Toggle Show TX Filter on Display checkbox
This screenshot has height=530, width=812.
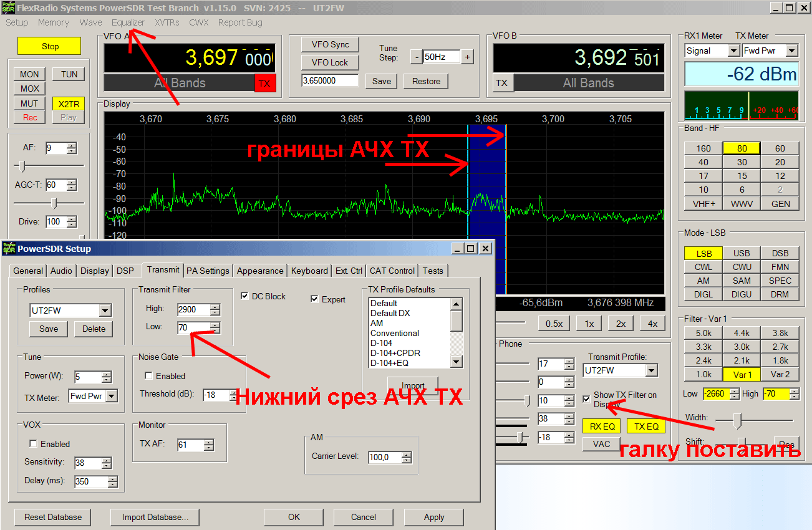pyautogui.click(x=586, y=399)
